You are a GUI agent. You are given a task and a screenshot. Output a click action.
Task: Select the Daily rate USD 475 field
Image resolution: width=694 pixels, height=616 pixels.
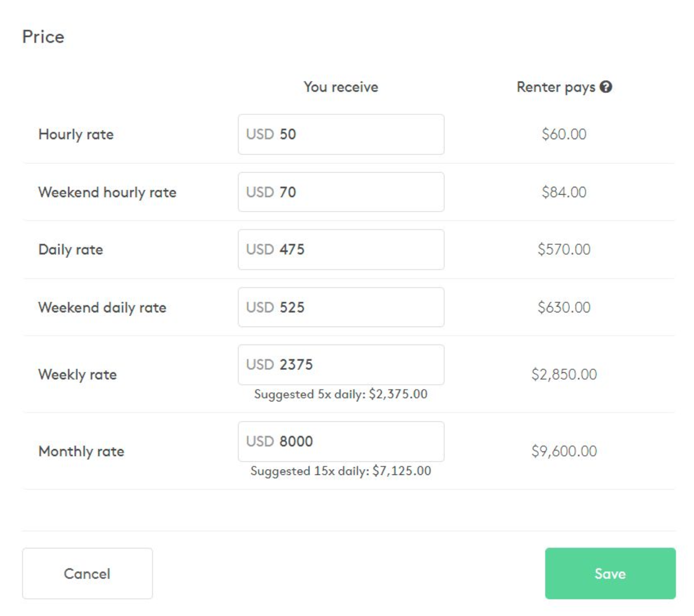tap(341, 250)
